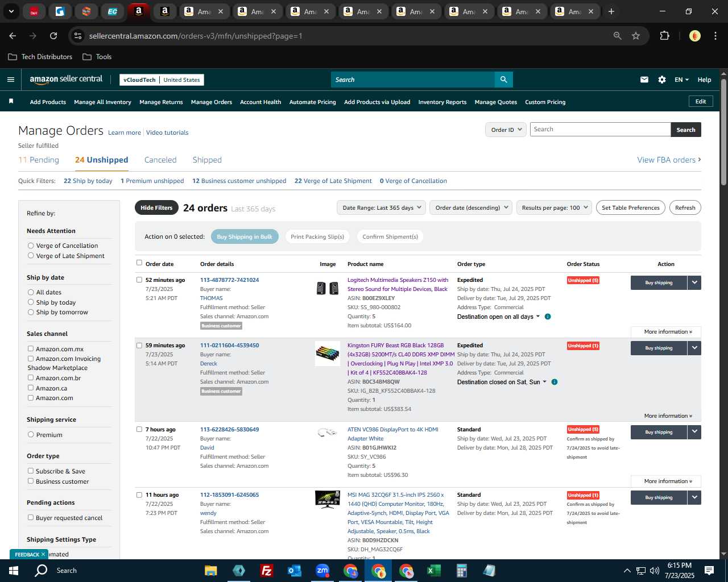Select the Verge of Late Shipment radio button
The image size is (728, 582).
point(31,256)
